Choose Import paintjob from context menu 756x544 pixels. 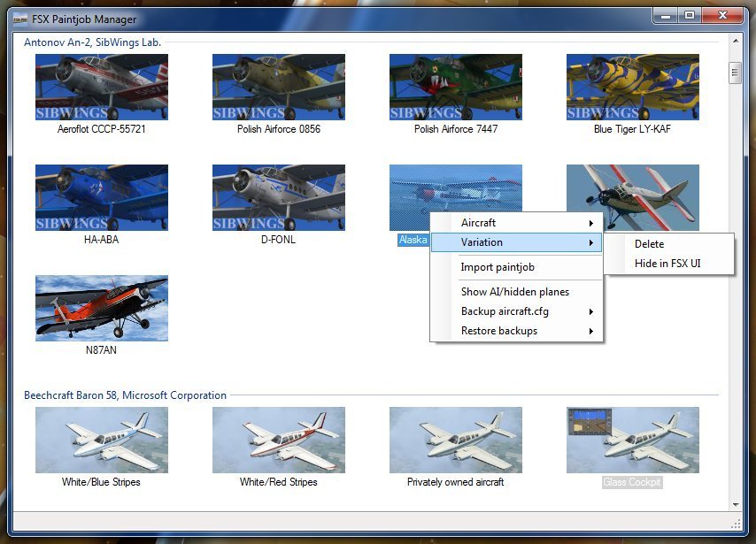516,267
